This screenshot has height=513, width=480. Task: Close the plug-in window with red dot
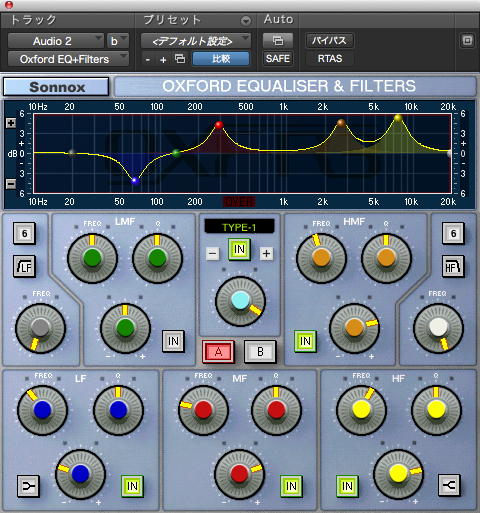[9, 5]
